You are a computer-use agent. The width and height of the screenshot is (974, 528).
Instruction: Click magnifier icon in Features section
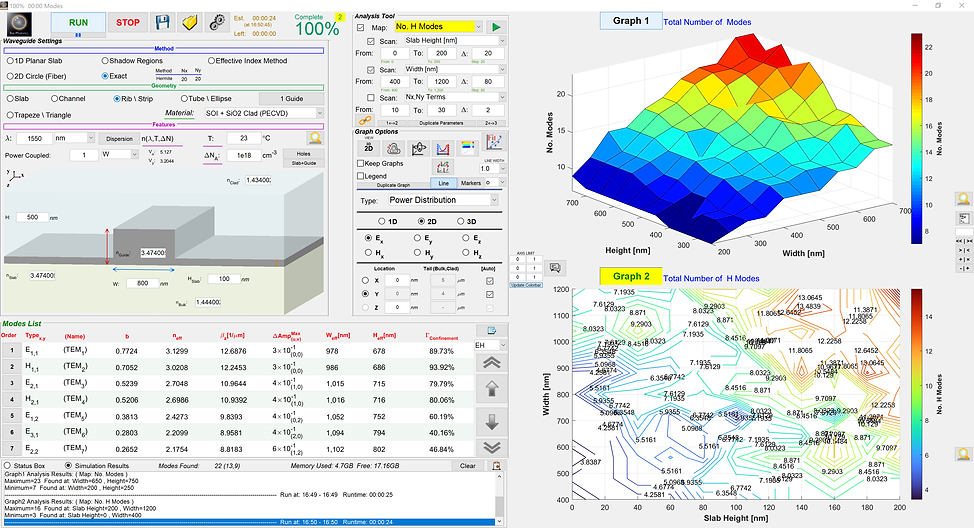pyautogui.click(x=315, y=138)
